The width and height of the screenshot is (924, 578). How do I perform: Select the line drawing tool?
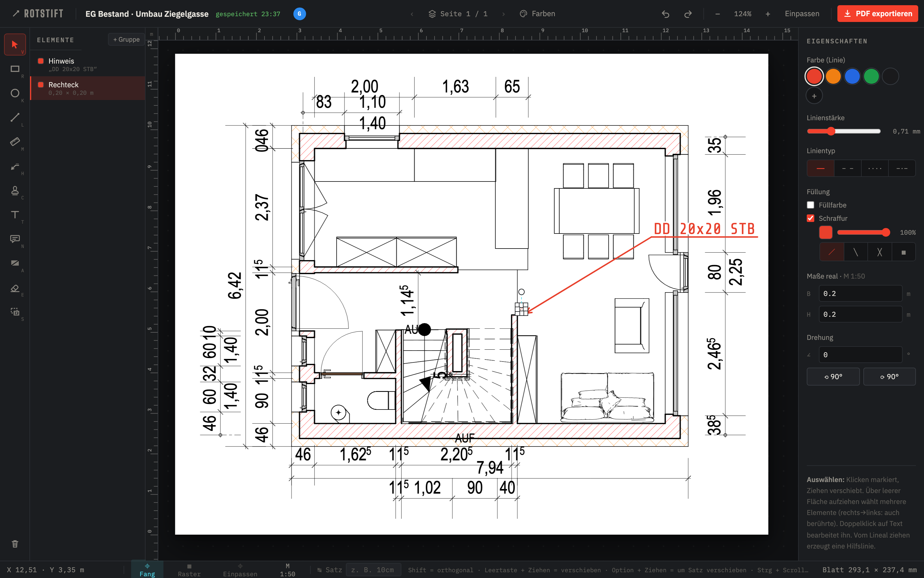(15, 117)
